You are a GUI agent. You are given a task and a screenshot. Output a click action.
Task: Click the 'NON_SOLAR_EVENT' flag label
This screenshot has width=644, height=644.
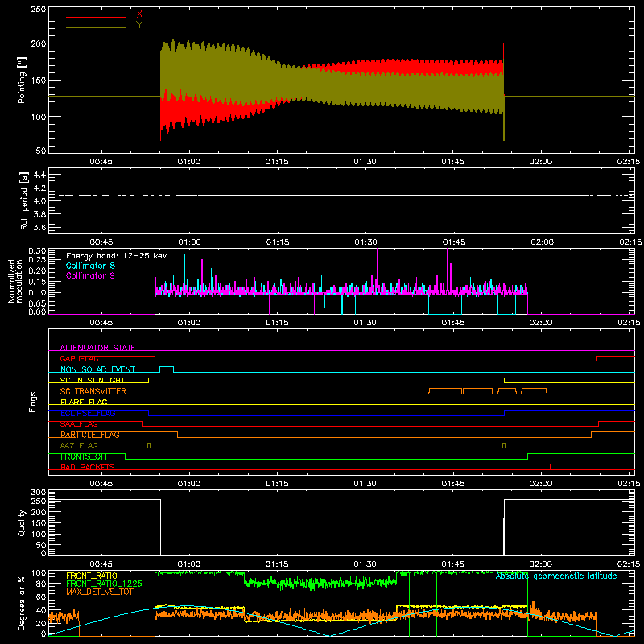97,369
